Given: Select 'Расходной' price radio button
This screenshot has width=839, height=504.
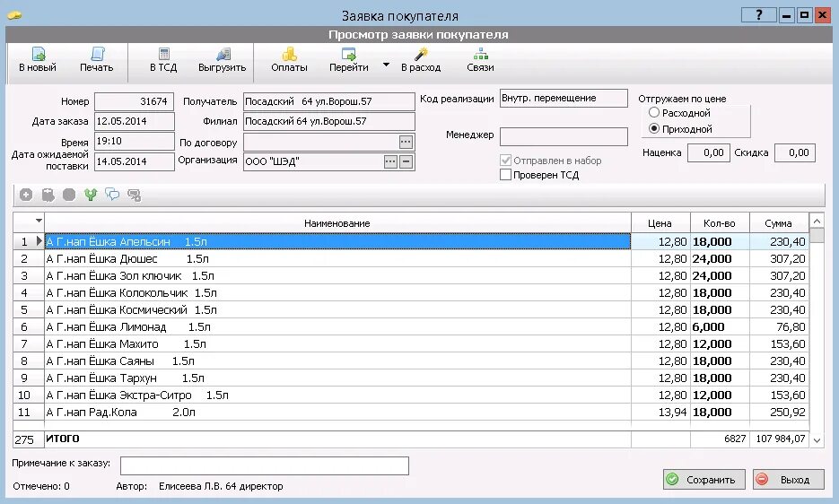Looking at the screenshot, I should [x=653, y=113].
